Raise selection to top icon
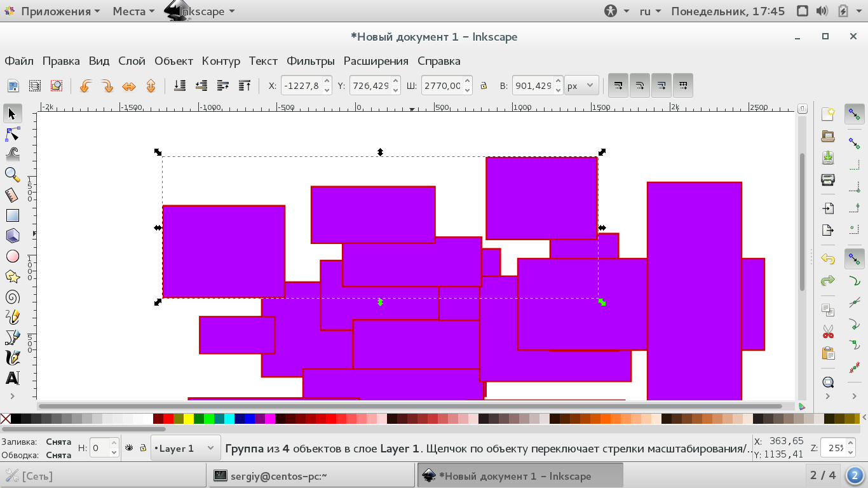868x488 pixels. [245, 85]
